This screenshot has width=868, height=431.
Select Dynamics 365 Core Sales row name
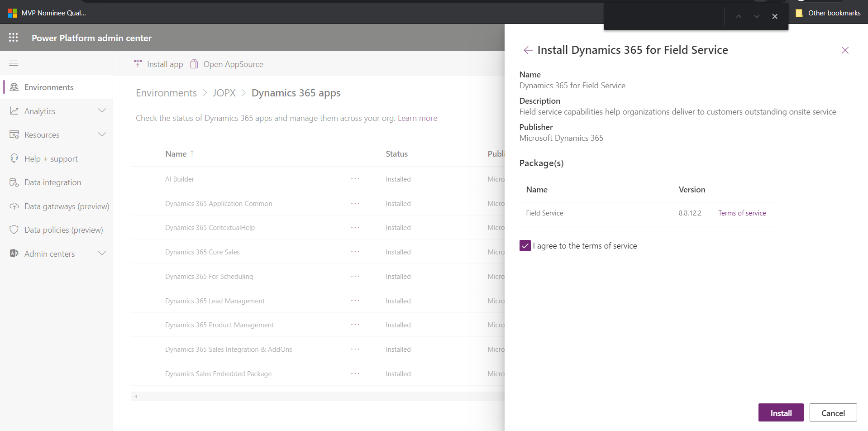pos(202,252)
